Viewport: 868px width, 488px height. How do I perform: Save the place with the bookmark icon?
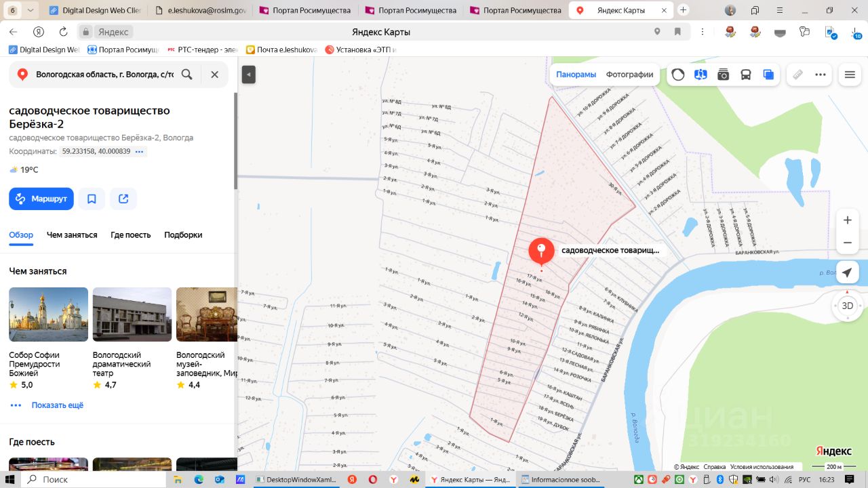(92, 199)
